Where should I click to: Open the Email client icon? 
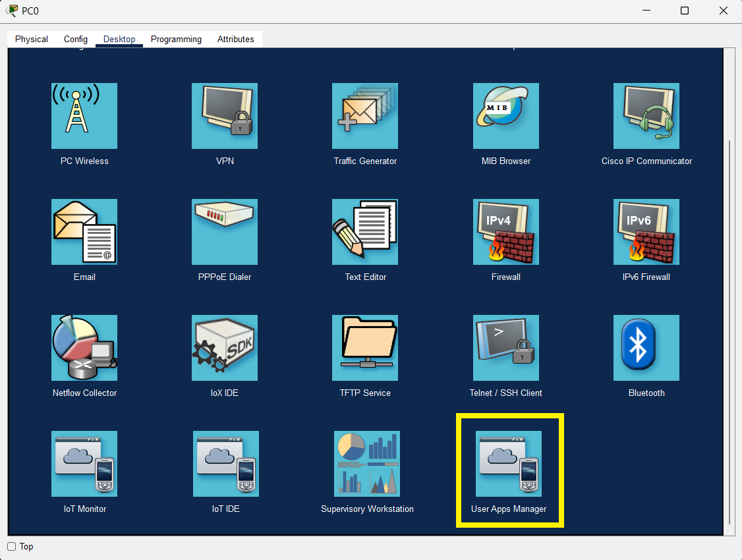tap(84, 232)
